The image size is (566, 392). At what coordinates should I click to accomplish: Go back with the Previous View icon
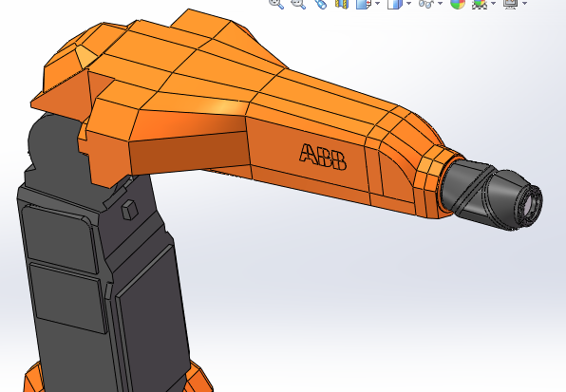click(320, 3)
